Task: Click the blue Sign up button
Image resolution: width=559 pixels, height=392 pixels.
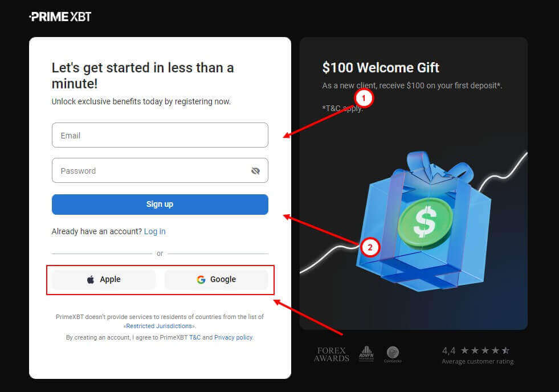Action: (x=160, y=205)
